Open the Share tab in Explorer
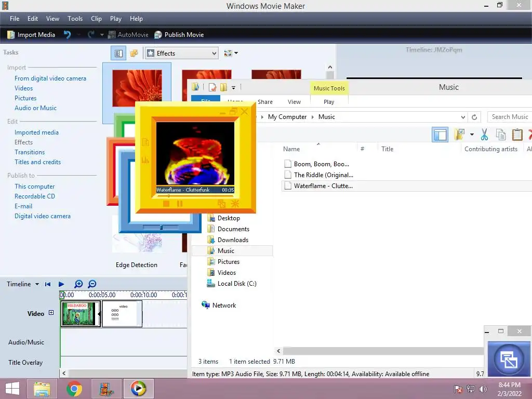 point(265,102)
